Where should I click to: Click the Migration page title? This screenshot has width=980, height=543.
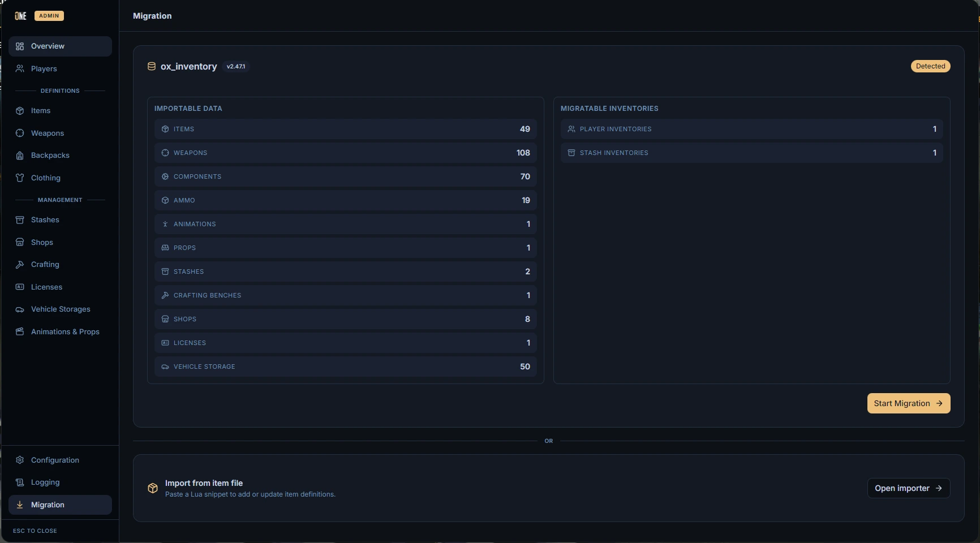pyautogui.click(x=152, y=16)
